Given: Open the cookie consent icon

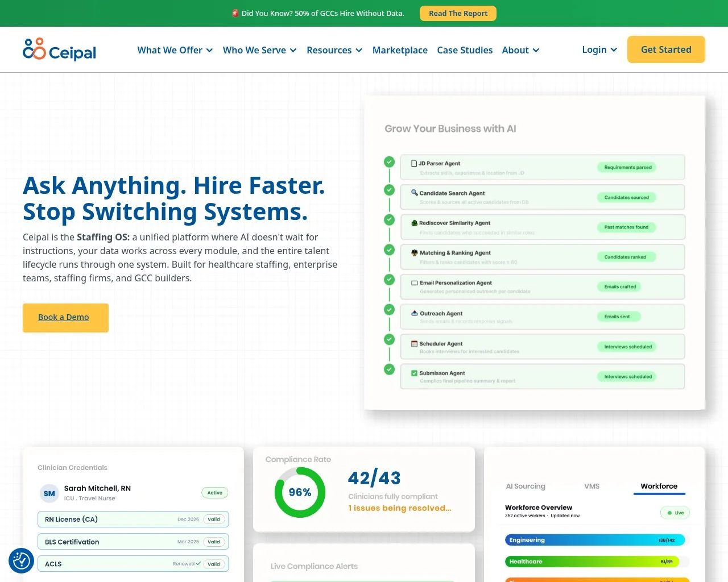Looking at the screenshot, I should [x=22, y=561].
